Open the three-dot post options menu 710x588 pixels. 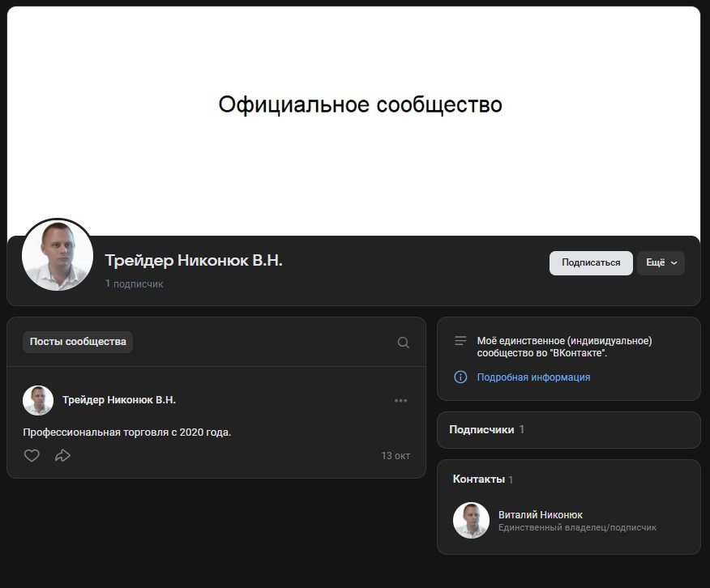[400, 400]
